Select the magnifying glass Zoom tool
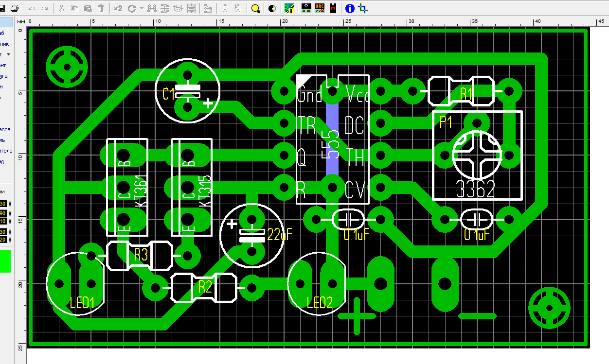 click(x=255, y=8)
